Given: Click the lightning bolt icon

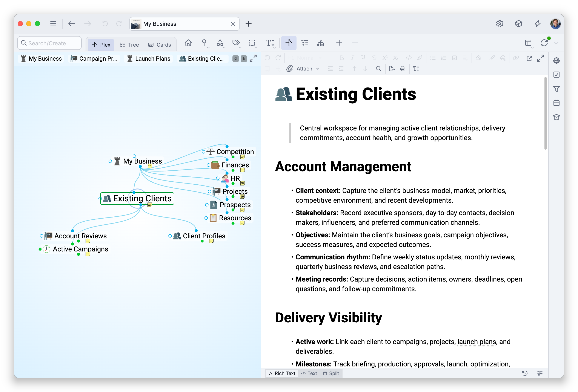Looking at the screenshot, I should pos(537,24).
